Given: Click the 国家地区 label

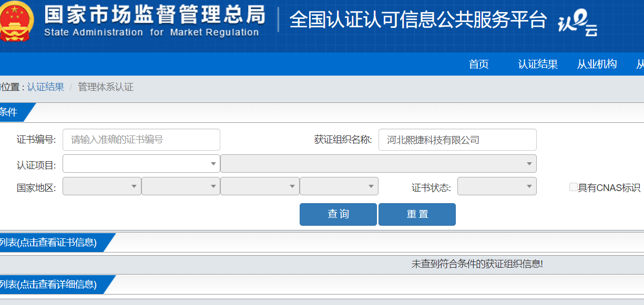Looking at the screenshot, I should (x=36, y=187).
